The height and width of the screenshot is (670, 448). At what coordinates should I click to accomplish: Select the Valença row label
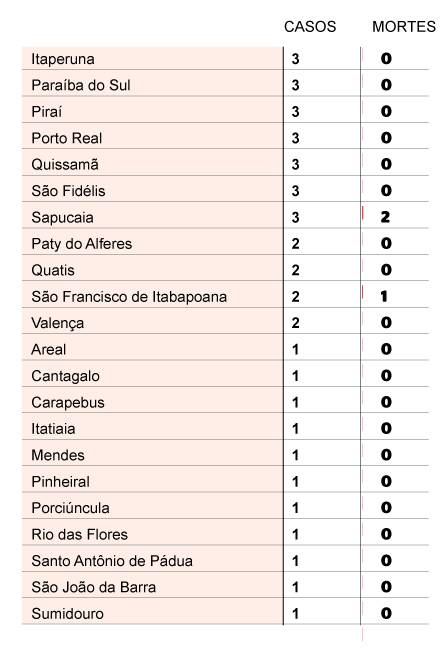click(x=58, y=323)
